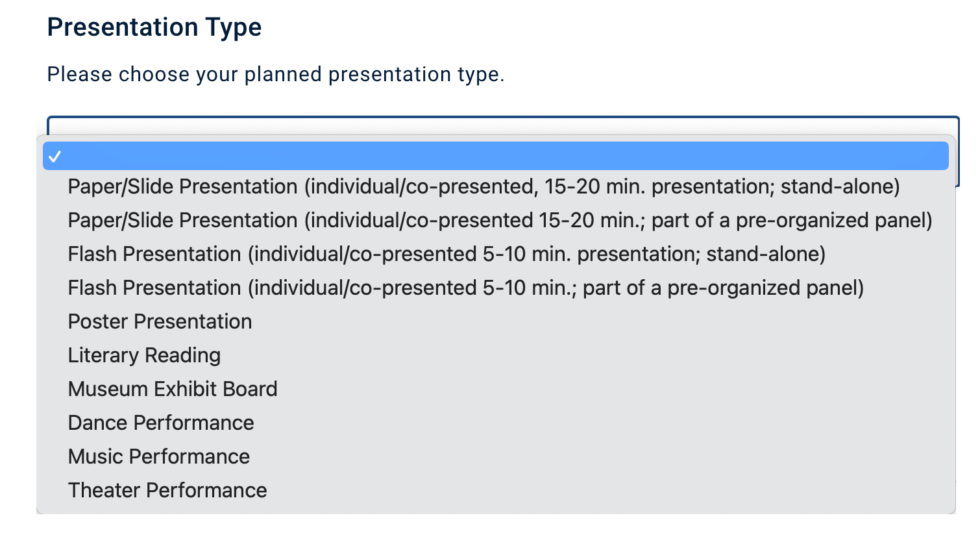
Task: Choose the 15-20 min. pre-organized panel entry
Action: coord(500,221)
